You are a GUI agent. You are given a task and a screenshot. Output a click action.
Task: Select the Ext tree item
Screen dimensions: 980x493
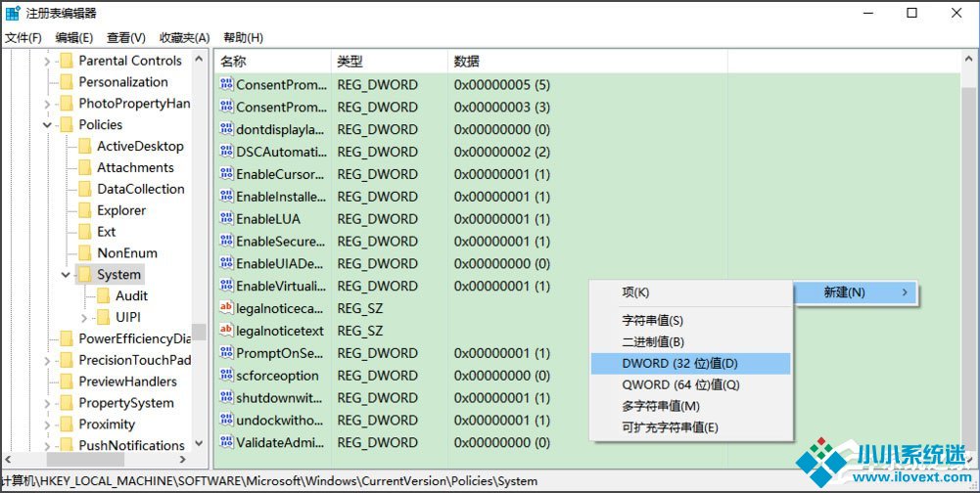pos(107,232)
